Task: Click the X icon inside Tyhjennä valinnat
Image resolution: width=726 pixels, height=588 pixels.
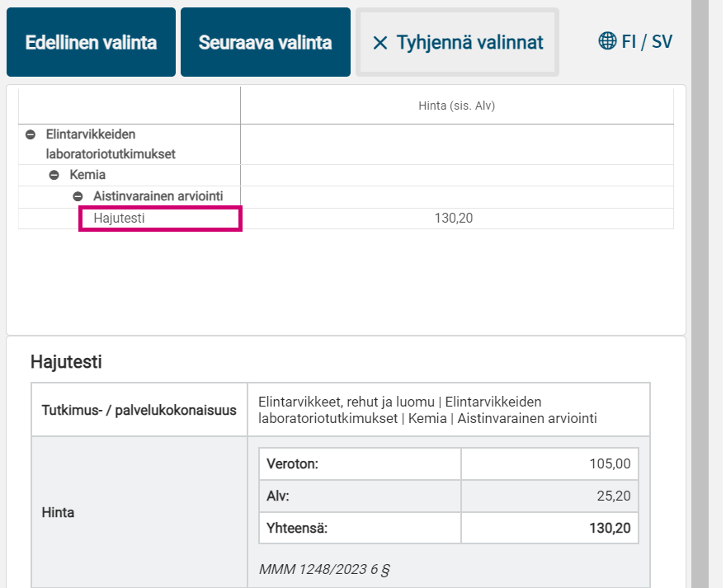Action: point(382,43)
